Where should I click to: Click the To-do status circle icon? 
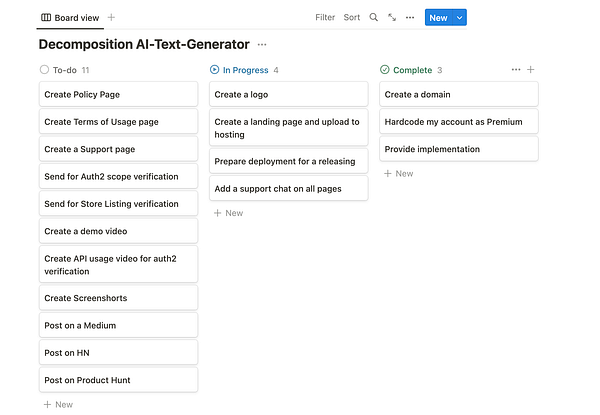pyautogui.click(x=44, y=70)
